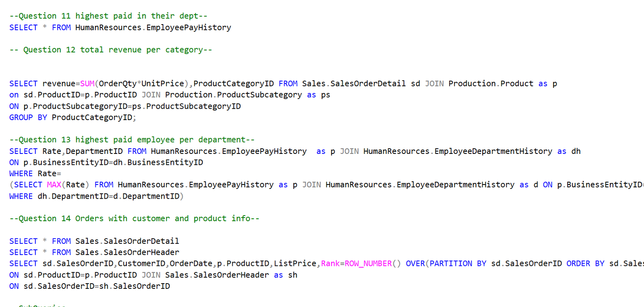Click the Question 14 Orders comment
The image size is (644, 307).
(134, 219)
